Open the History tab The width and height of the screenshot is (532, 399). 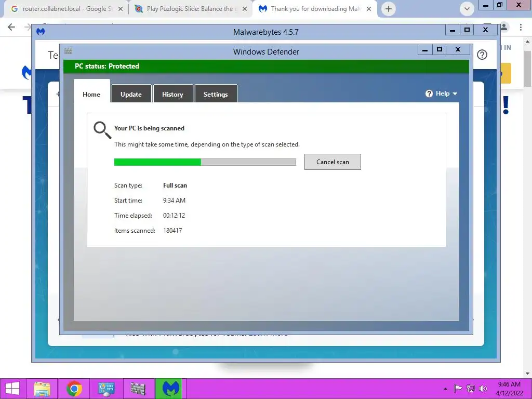coord(172,94)
